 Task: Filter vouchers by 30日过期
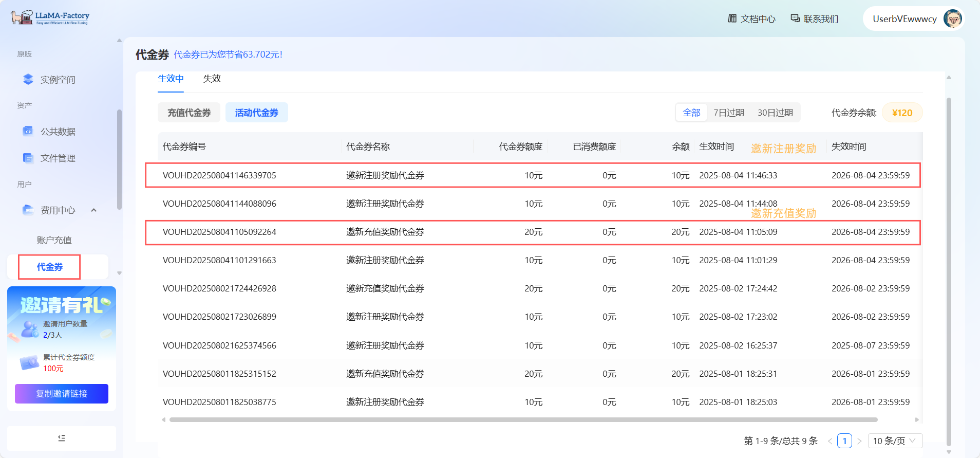pos(775,113)
